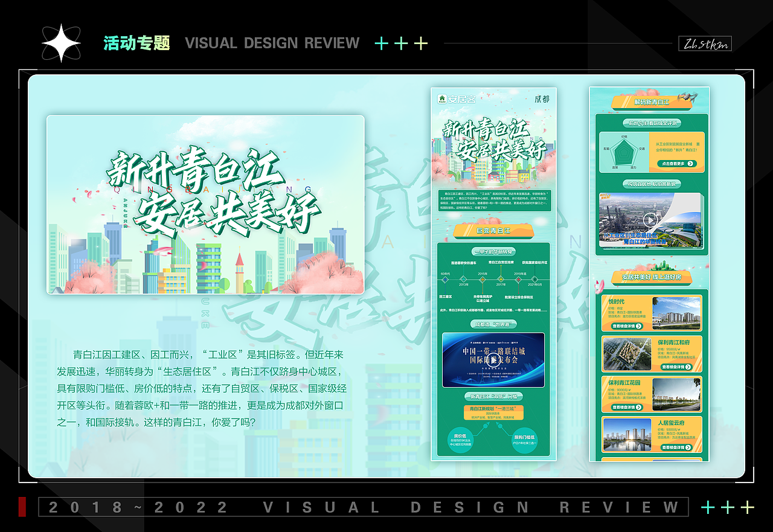Click the 人居玺云府 property photo
Viewport: 773px width, 532px height.
click(x=627, y=435)
